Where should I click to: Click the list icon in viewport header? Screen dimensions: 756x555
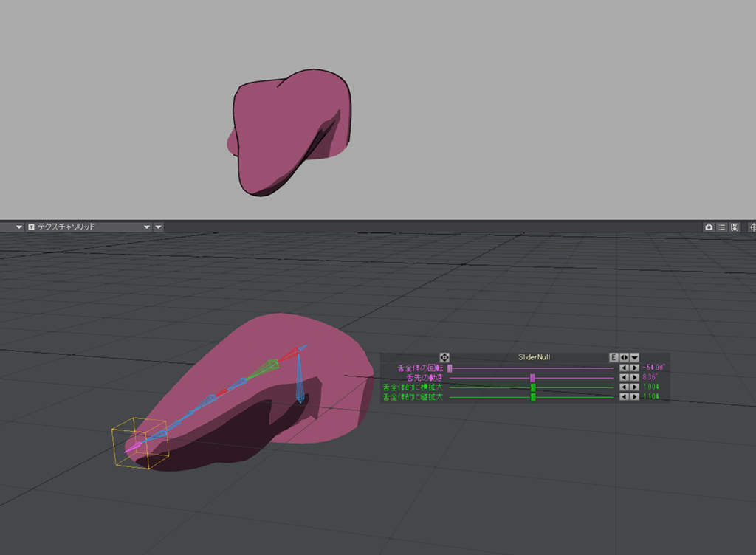tap(722, 227)
